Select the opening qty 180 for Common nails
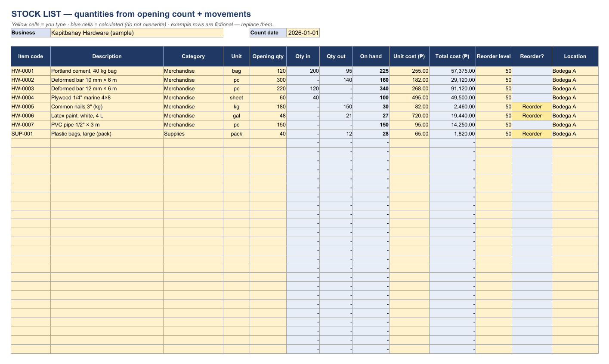Viewport: 609px width, 364px height. (x=268, y=107)
